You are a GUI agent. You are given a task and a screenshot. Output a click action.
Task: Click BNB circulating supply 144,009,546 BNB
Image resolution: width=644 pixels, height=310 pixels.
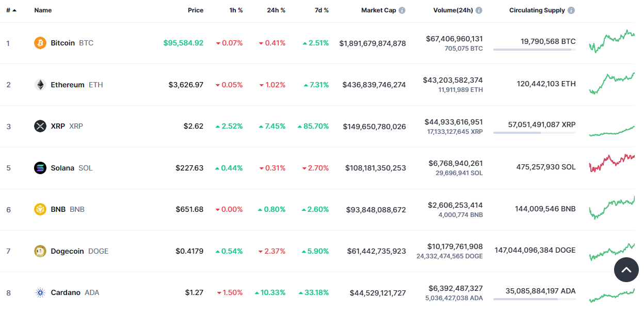[x=545, y=209]
